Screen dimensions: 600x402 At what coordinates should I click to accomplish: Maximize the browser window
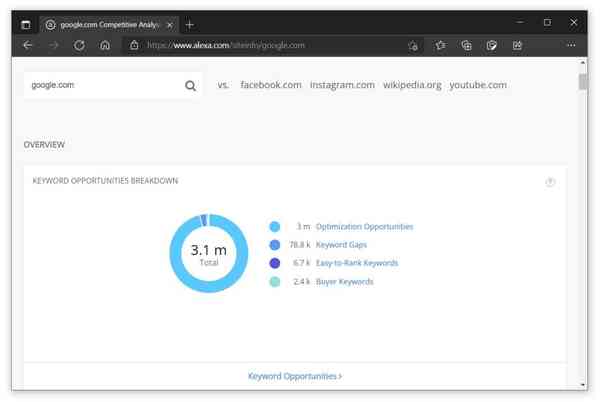548,23
